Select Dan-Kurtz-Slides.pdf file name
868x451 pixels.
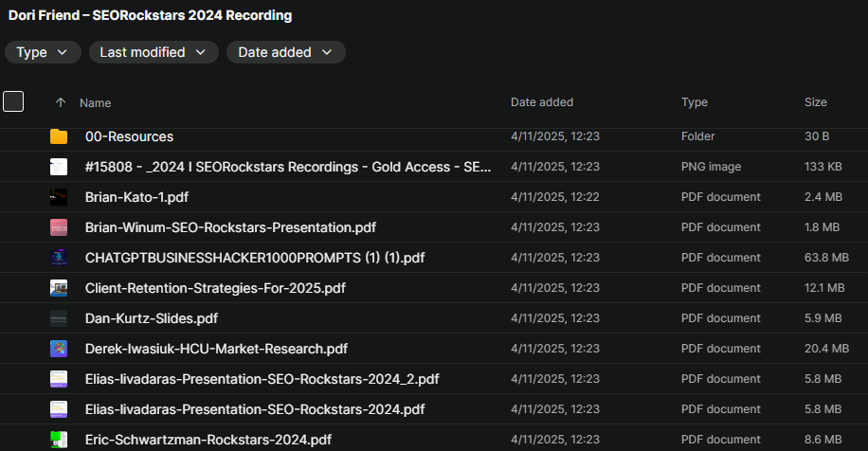pyautogui.click(x=151, y=318)
